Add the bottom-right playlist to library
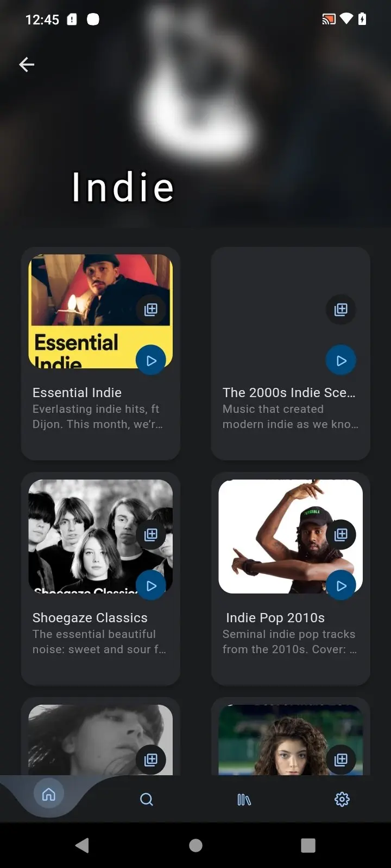 (x=341, y=759)
